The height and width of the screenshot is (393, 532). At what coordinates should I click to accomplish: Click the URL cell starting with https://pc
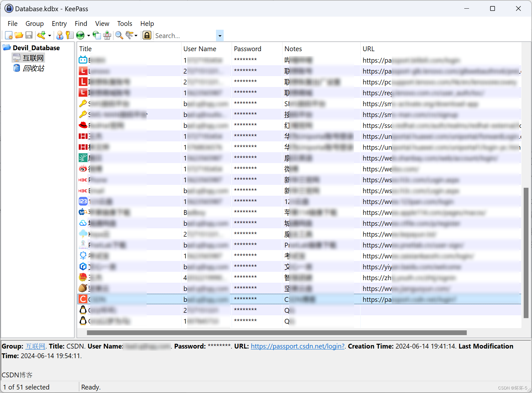tap(441, 82)
